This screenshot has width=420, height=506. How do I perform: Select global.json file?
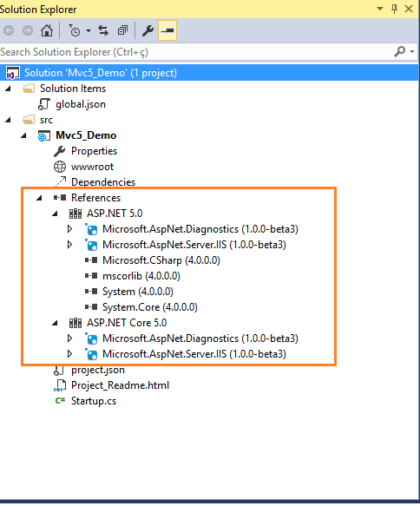pyautogui.click(x=81, y=104)
